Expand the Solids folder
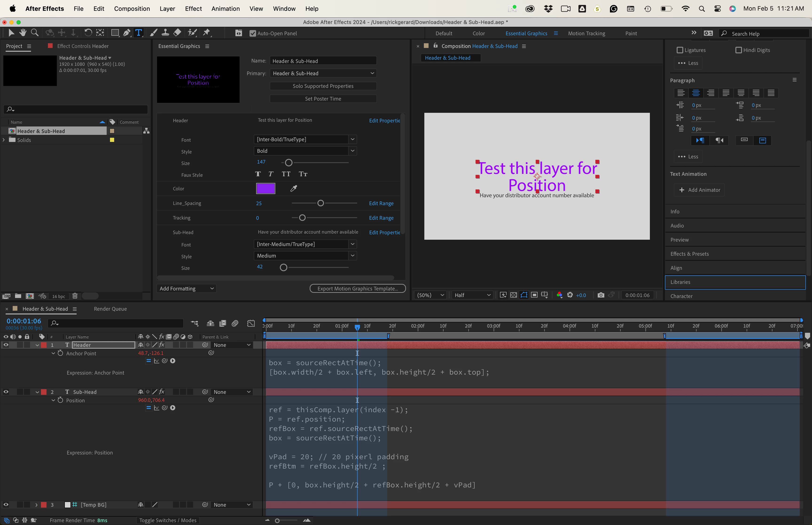 (x=4, y=140)
